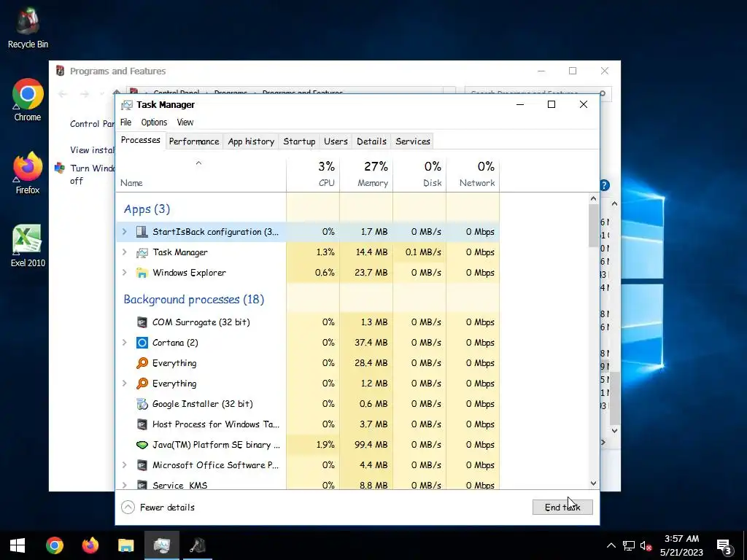Switch to the Services tab
The width and height of the screenshot is (747, 560).
pos(413,141)
